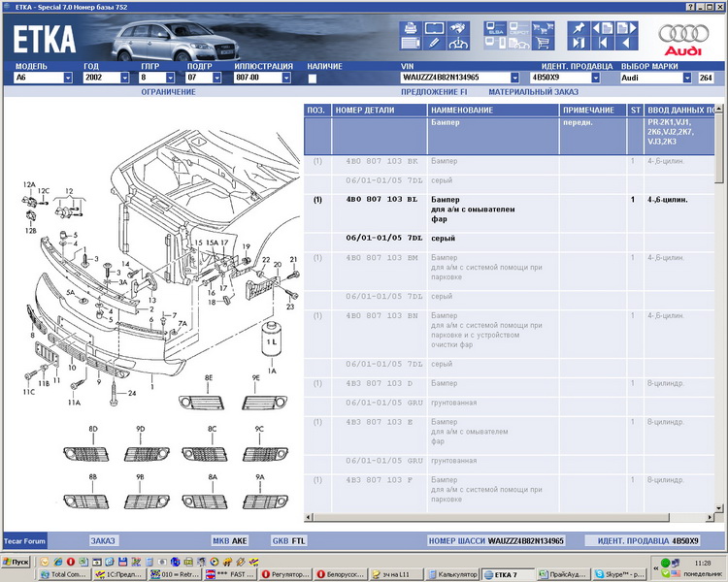
Task: Click the list form icon below the printer
Action: point(411,43)
